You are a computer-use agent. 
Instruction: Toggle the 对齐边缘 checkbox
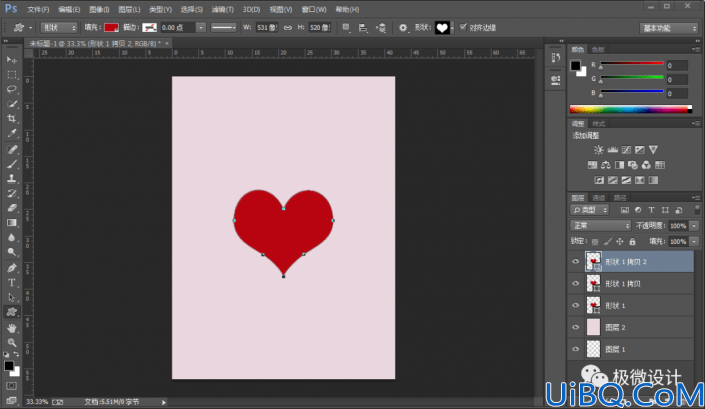(463, 27)
